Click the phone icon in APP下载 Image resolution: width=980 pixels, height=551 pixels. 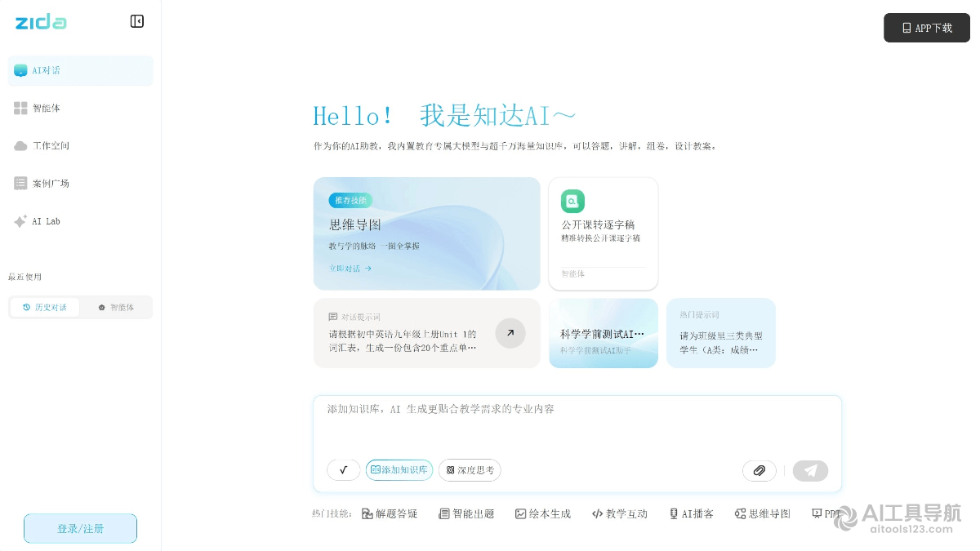point(906,28)
